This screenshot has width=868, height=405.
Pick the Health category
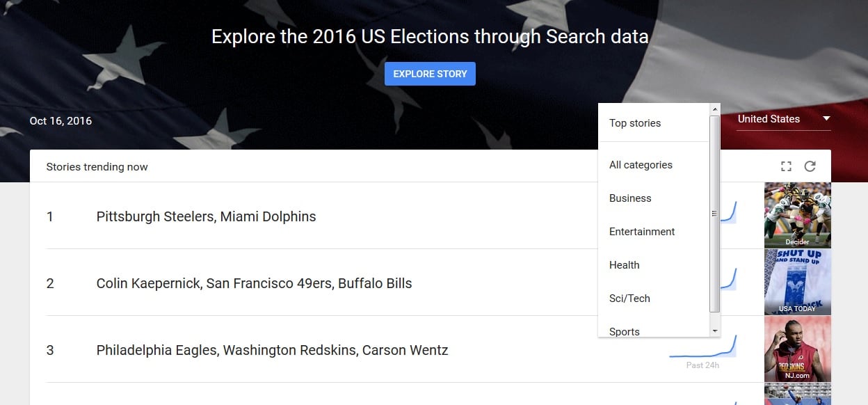[x=624, y=265]
